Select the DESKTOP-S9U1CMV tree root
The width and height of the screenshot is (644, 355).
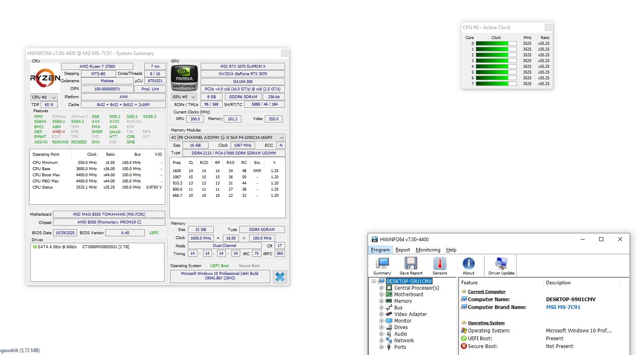coord(409,281)
